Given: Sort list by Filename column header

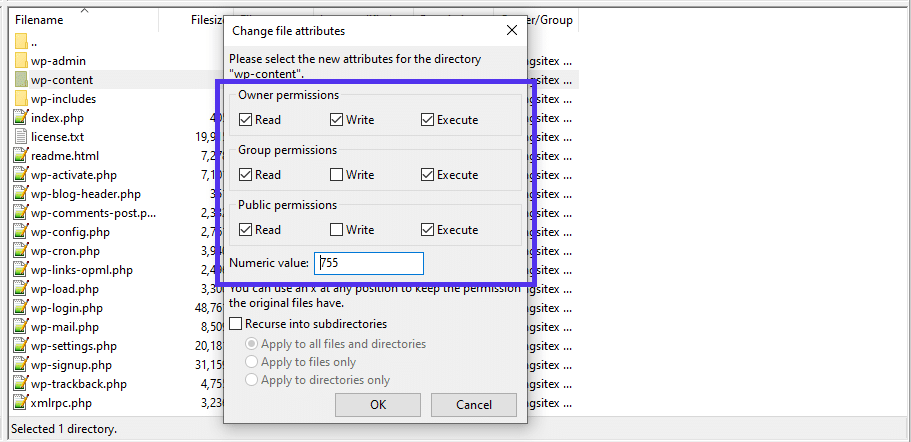Looking at the screenshot, I should pos(40,20).
